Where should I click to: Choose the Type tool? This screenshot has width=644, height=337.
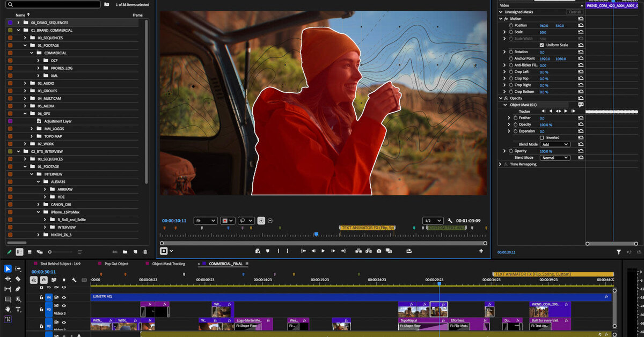pyautogui.click(x=18, y=310)
